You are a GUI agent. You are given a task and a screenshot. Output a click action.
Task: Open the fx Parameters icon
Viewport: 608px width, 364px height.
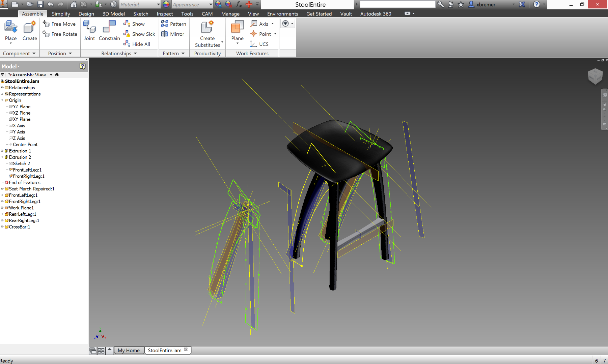point(239,4)
